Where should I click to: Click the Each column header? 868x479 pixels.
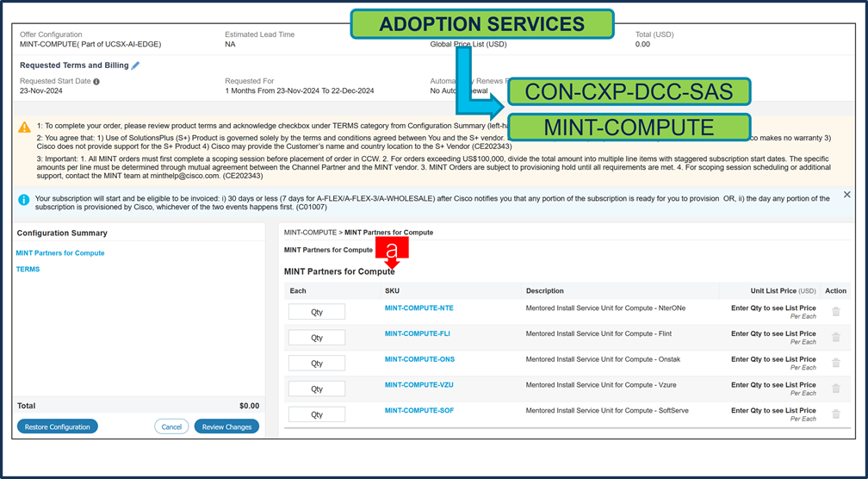pos(298,290)
